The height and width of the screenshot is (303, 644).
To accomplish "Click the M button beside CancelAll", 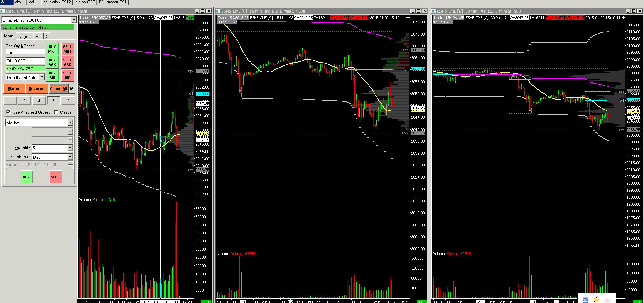I will tap(72, 89).
